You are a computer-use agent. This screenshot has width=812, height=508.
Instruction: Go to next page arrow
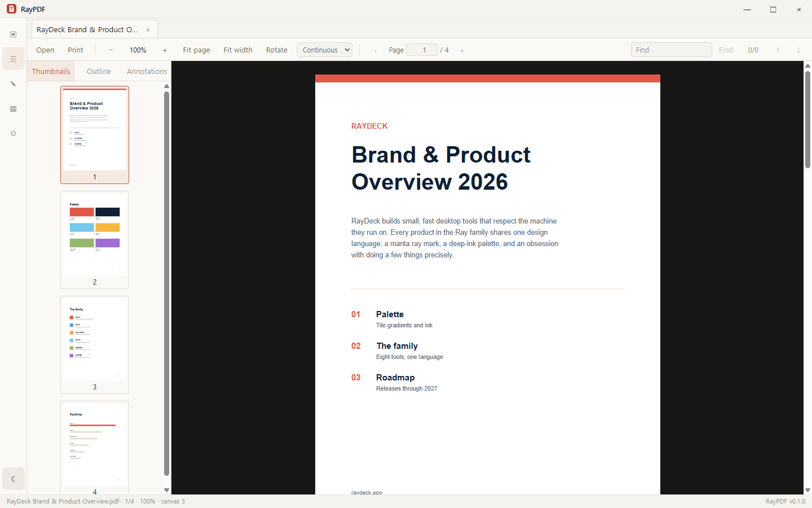(462, 50)
